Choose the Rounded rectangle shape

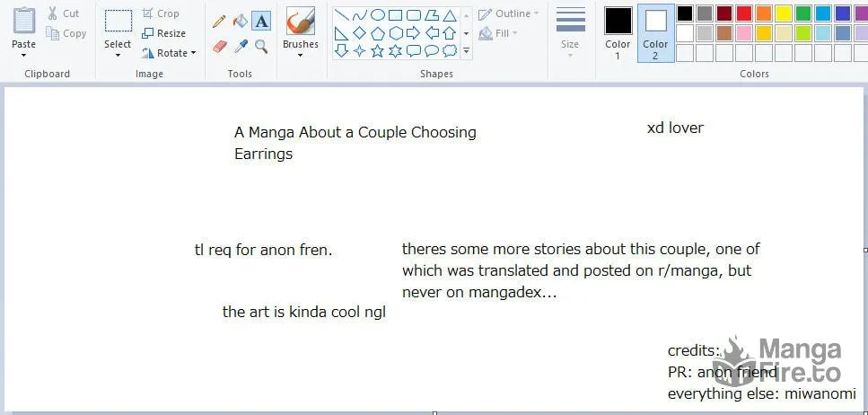(x=414, y=15)
